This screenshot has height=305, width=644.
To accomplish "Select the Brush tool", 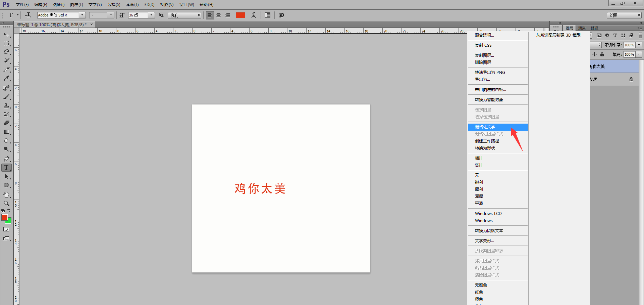I will click(6, 97).
